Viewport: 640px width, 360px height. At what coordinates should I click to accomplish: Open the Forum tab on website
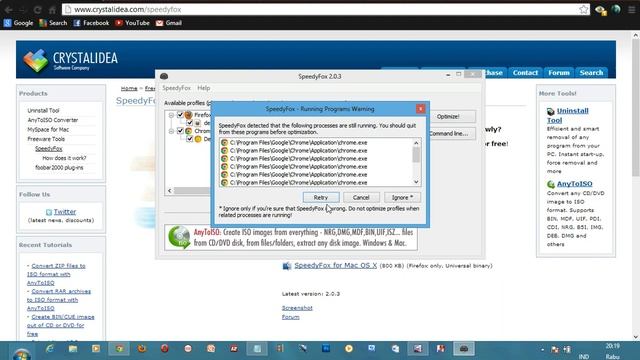(559, 73)
